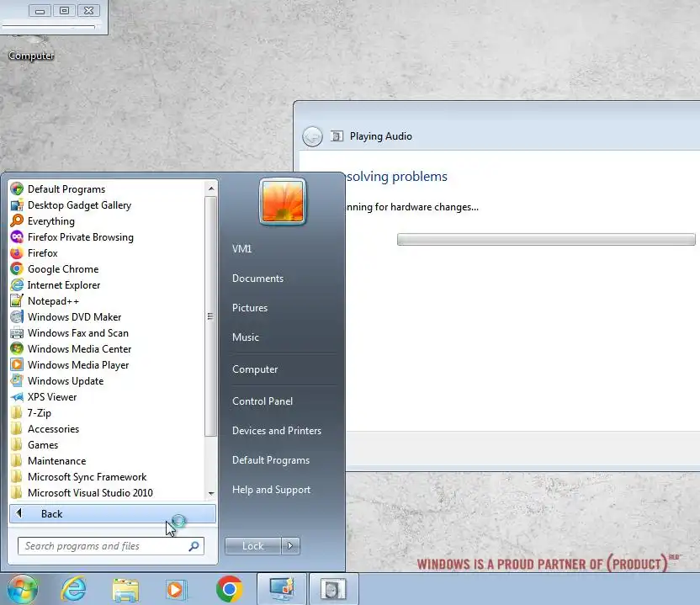700x605 pixels.
Task: Open Windows Fax and Scan icon
Action: tap(17, 333)
